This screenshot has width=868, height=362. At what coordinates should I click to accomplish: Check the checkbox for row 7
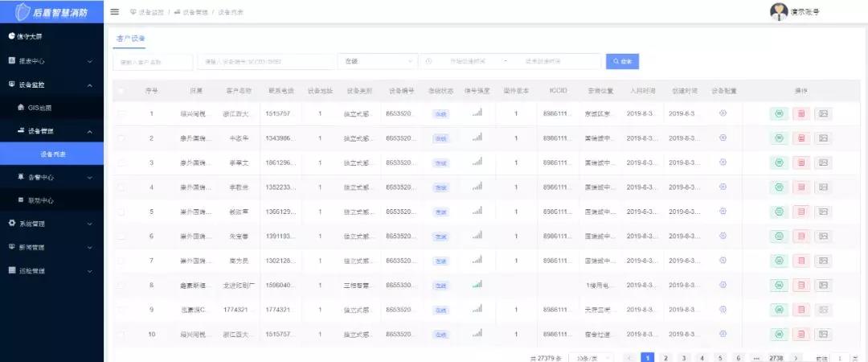(121, 261)
